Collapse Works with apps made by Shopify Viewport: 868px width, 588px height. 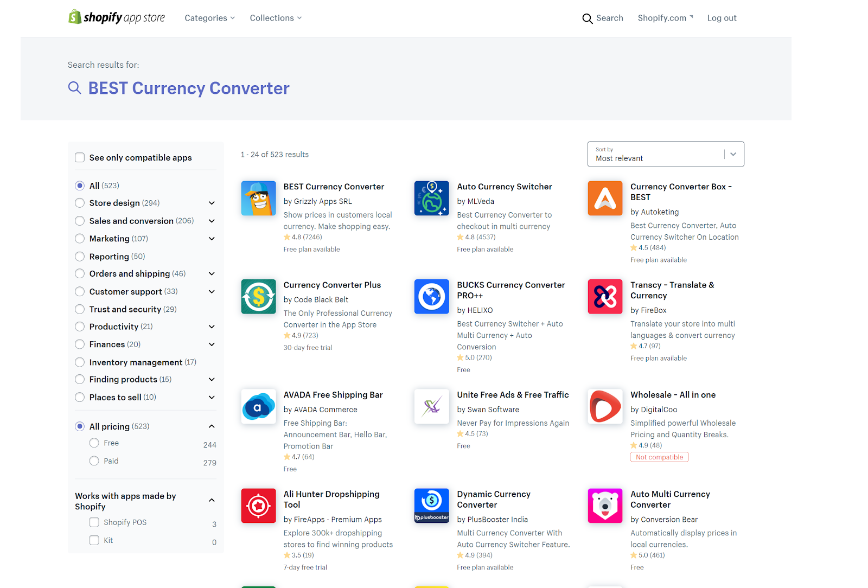pos(212,500)
